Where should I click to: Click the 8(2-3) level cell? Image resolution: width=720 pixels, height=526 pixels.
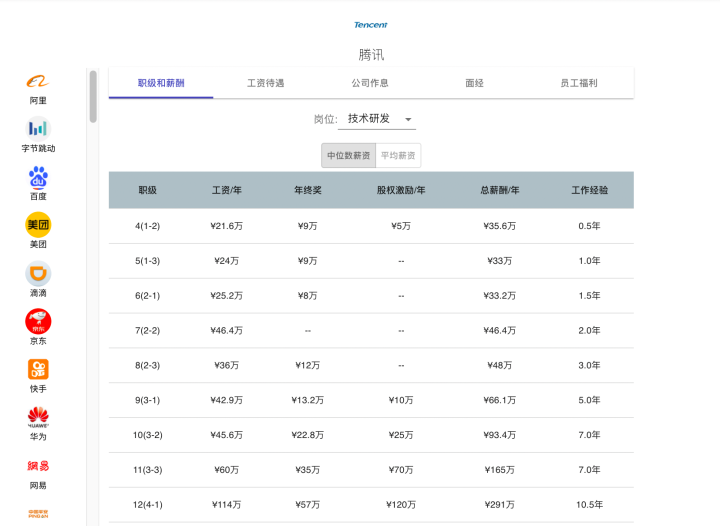(x=147, y=365)
